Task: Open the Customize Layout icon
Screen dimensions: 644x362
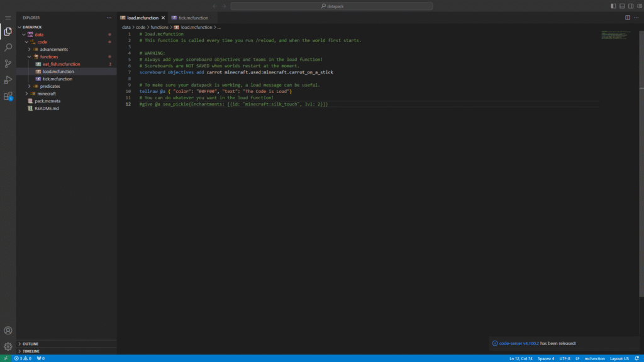Action: tap(640, 6)
